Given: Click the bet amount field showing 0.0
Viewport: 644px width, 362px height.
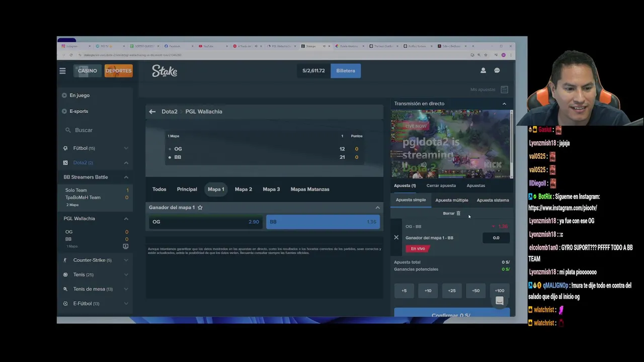Looking at the screenshot, I should tap(496, 238).
